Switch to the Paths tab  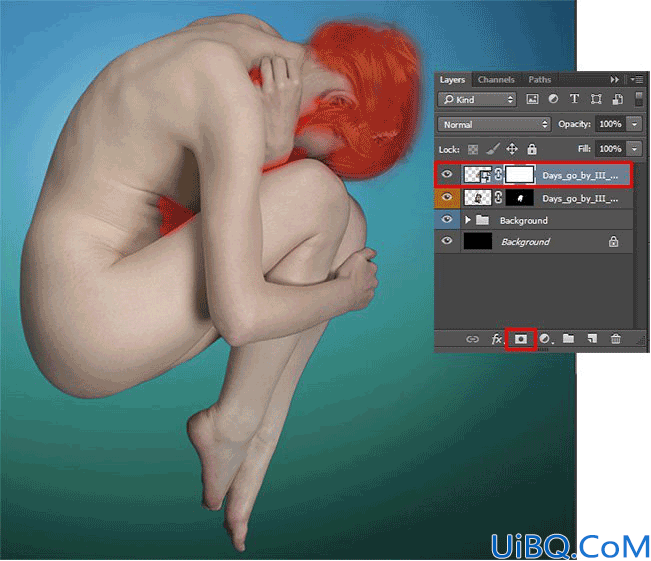pyautogui.click(x=539, y=79)
